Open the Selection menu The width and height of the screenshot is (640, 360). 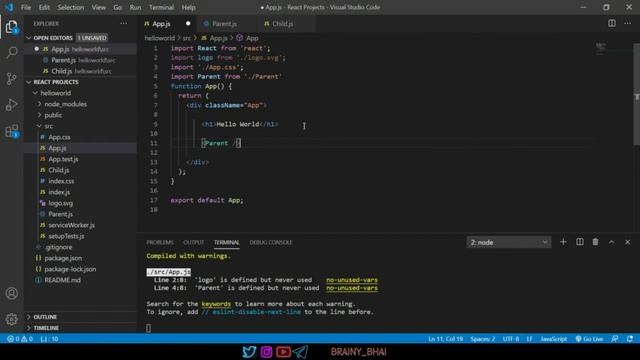(71, 7)
